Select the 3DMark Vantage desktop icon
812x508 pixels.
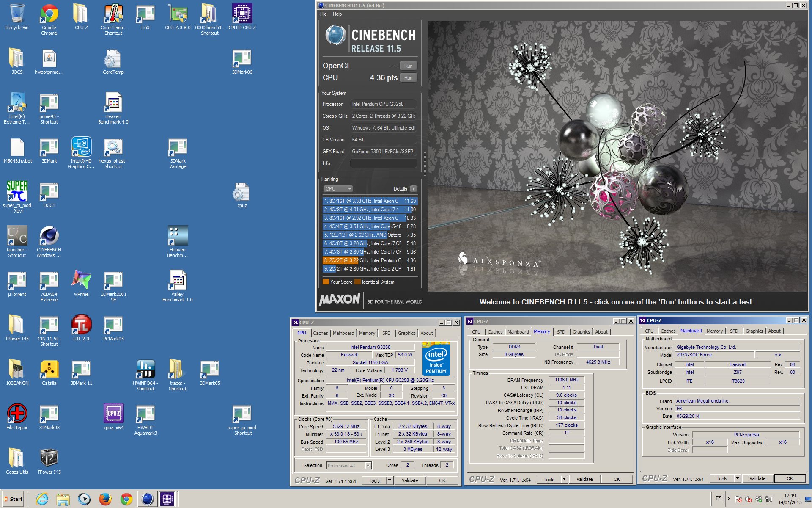pyautogui.click(x=178, y=153)
